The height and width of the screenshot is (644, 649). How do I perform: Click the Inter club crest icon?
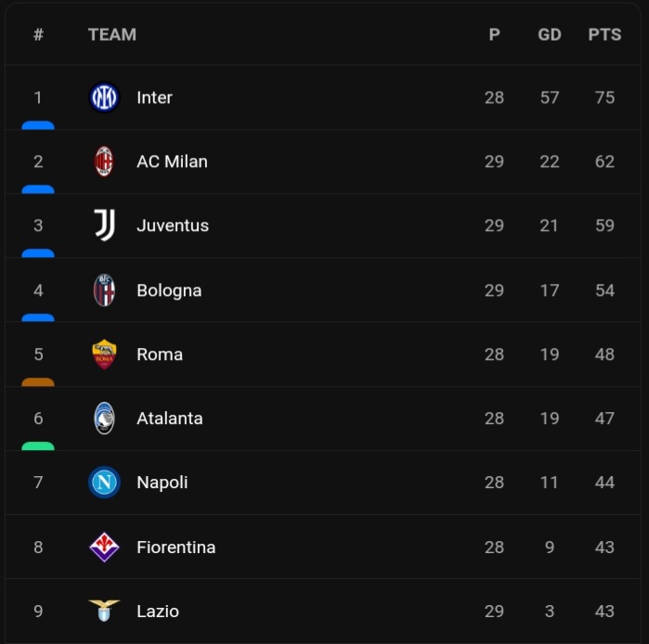[104, 97]
